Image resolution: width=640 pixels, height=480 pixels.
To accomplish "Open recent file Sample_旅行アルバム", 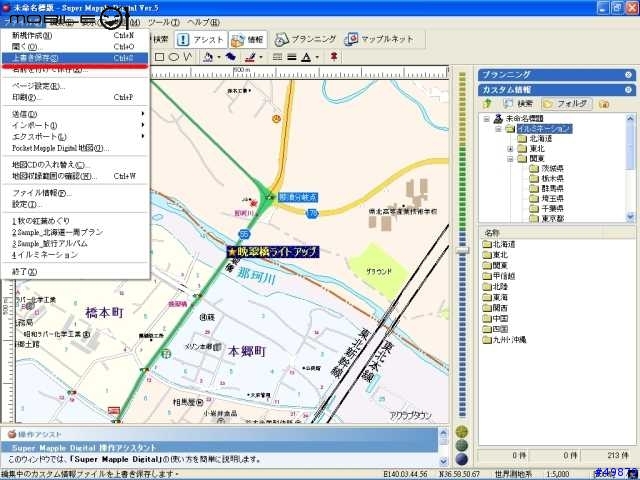I will click(x=75, y=244).
